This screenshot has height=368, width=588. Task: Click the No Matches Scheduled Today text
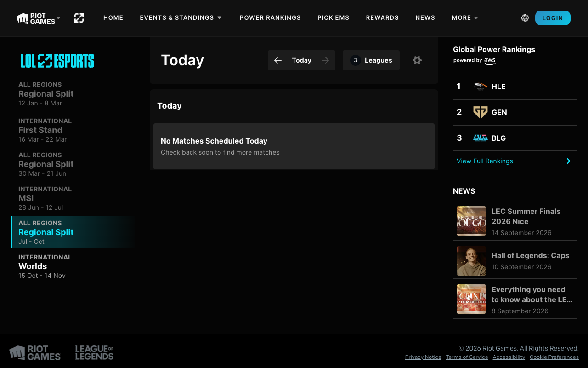(214, 141)
